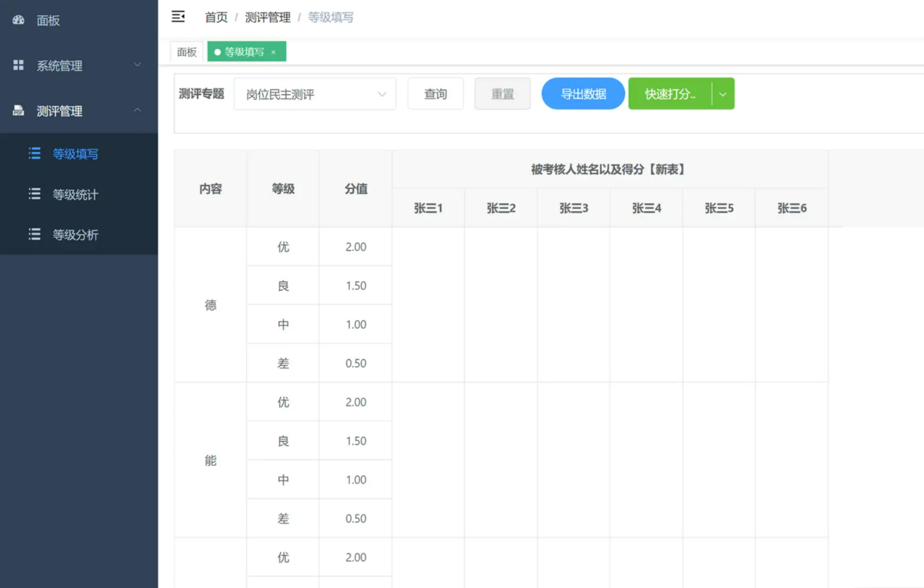Click the 查询 query button
Screen dimensions: 924x588
pos(435,93)
